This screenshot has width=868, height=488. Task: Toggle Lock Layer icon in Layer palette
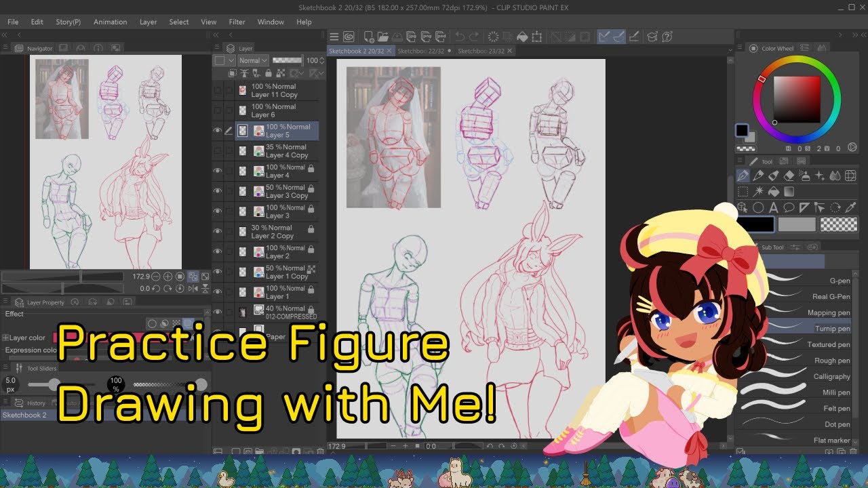click(269, 73)
